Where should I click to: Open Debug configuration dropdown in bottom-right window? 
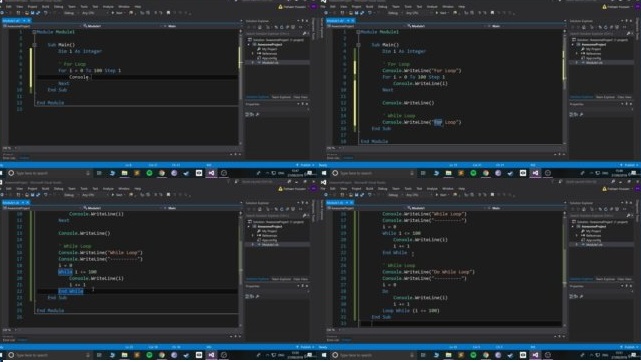(394, 195)
